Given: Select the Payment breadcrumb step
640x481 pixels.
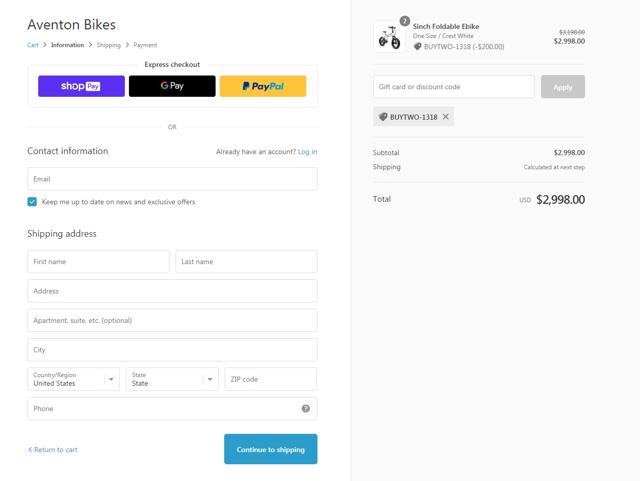Looking at the screenshot, I should (145, 45).
